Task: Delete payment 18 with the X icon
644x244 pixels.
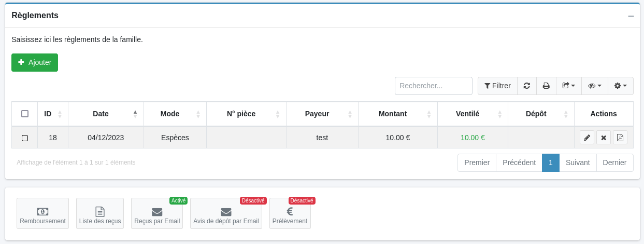Action: [604, 138]
